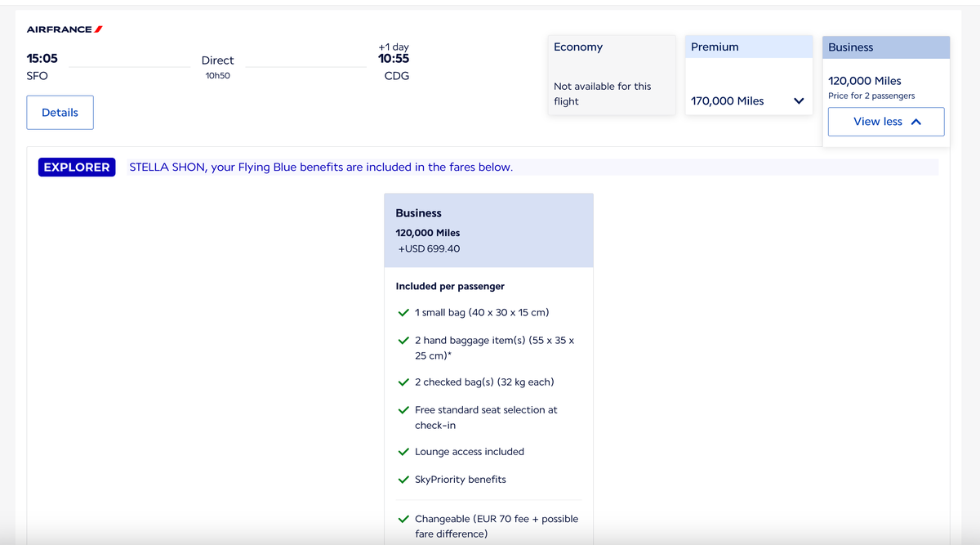Viewport: 980px width, 545px height.
Task: Collapse Business fares with View less
Action: pyautogui.click(x=885, y=121)
